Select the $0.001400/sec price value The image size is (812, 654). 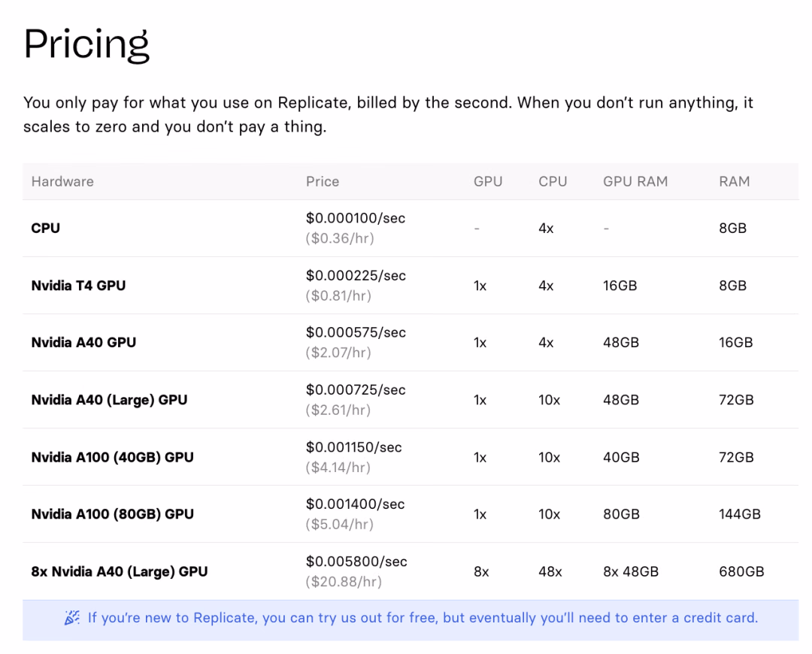tap(355, 504)
